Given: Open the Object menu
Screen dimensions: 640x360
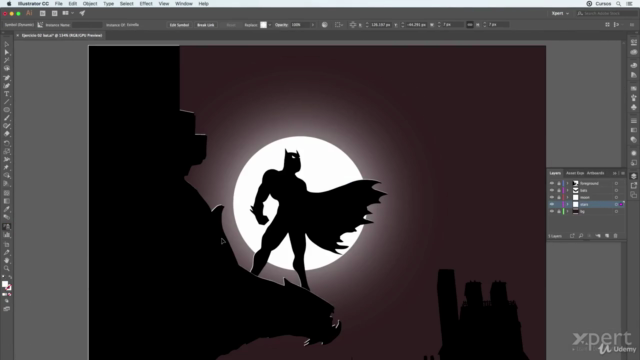Looking at the screenshot, I should click(x=90, y=4).
